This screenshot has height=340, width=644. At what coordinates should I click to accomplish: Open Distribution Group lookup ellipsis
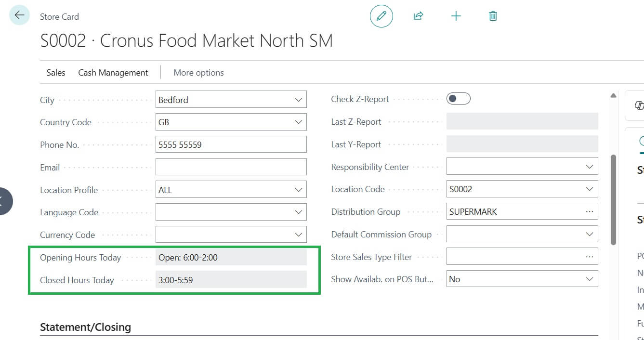[x=589, y=212]
